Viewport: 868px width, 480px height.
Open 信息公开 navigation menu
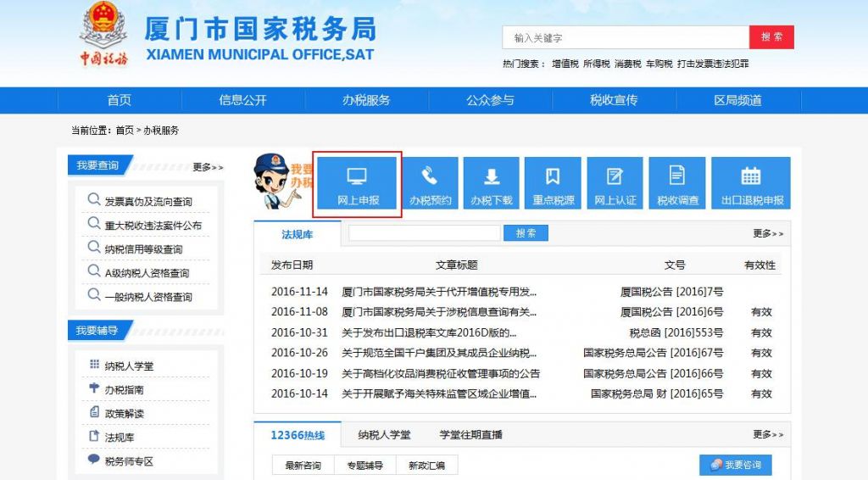coord(242,100)
